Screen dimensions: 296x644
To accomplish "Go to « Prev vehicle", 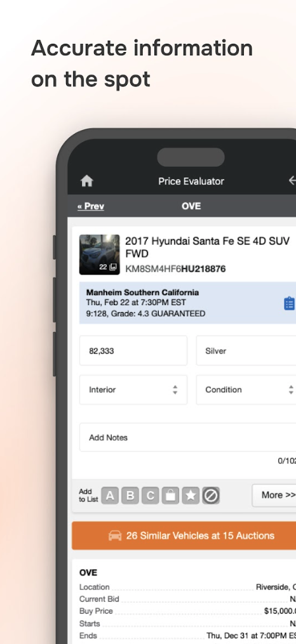I will point(91,206).
